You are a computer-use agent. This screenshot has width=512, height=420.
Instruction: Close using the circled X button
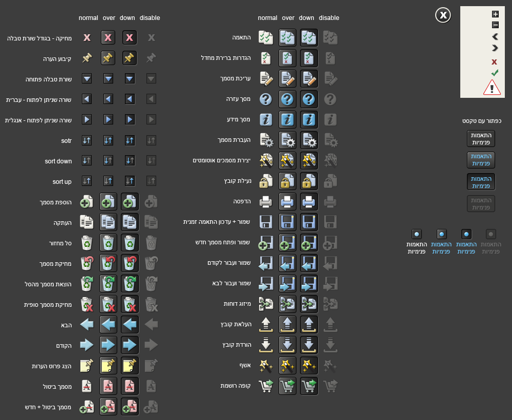443,15
